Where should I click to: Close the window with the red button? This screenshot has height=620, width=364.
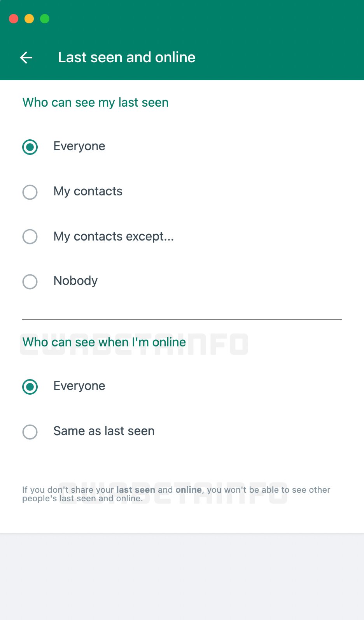(14, 19)
